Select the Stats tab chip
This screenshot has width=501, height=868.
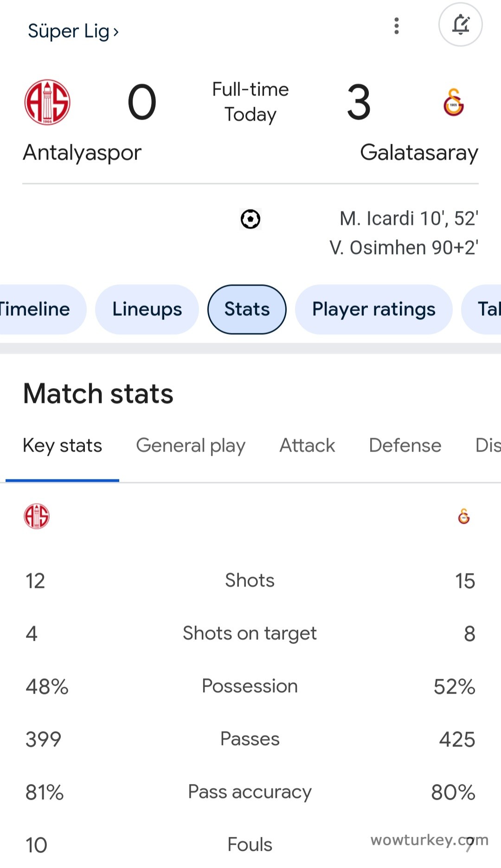click(247, 309)
